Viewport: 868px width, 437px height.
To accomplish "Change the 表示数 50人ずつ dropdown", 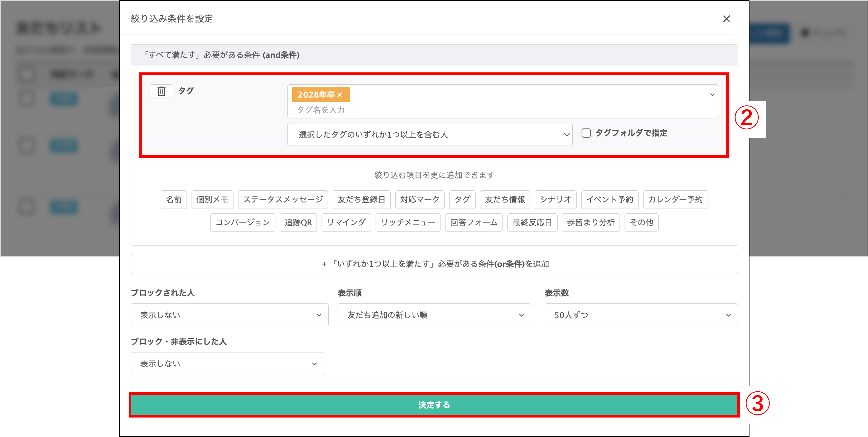I will [x=641, y=315].
